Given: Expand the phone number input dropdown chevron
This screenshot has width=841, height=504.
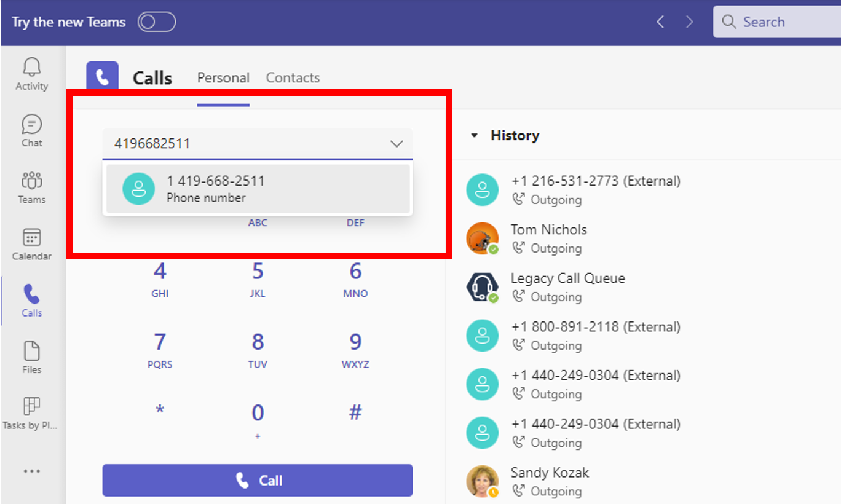Looking at the screenshot, I should click(x=397, y=144).
